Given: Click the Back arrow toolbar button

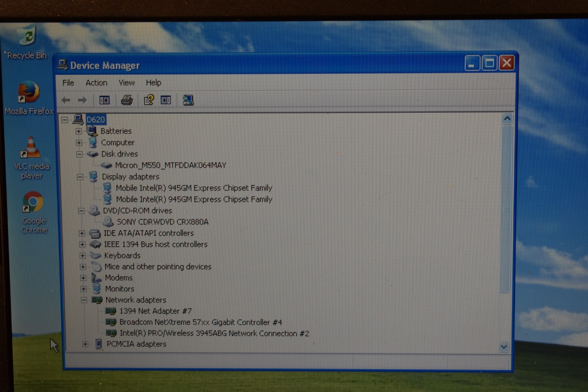Looking at the screenshot, I should click(66, 100).
